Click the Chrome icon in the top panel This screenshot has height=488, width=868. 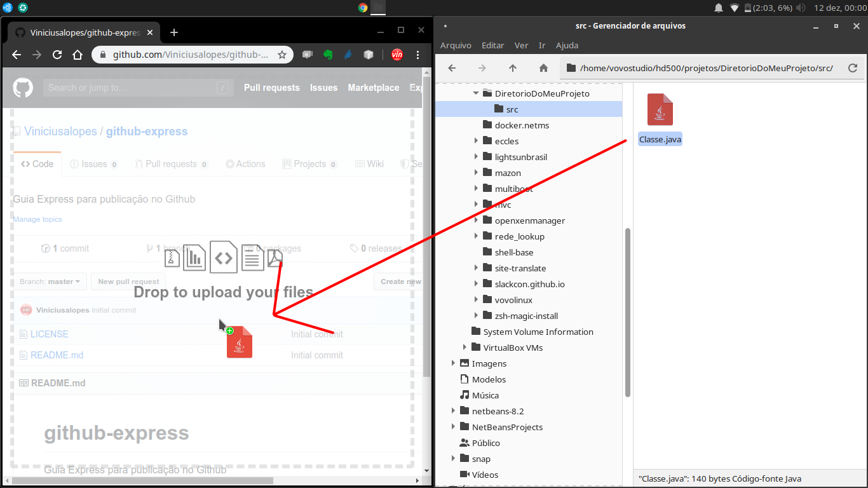(x=363, y=8)
